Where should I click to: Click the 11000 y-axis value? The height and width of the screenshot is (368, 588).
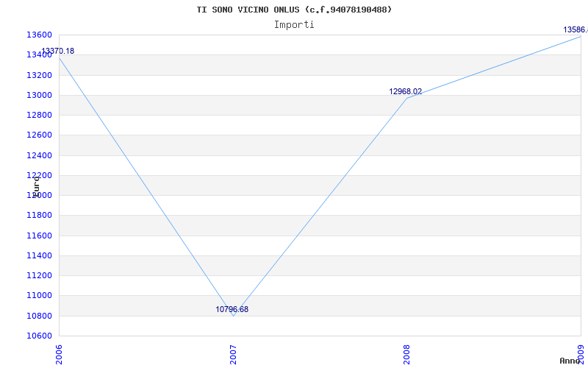[x=39, y=296]
